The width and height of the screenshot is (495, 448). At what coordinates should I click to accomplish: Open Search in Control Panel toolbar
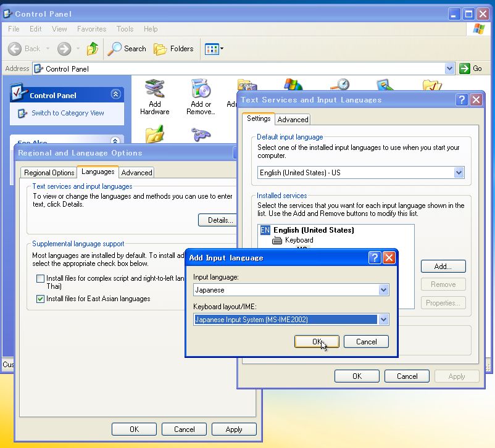(x=127, y=49)
